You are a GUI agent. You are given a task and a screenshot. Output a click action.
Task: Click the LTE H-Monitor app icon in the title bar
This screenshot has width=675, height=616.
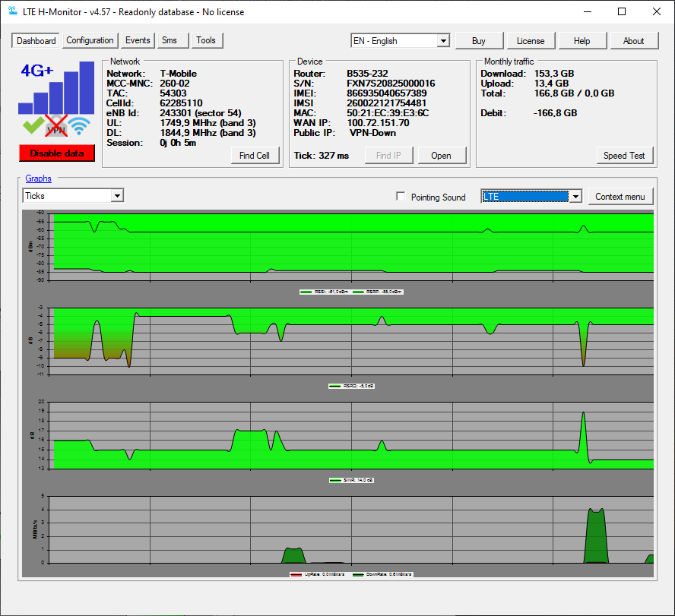click(13, 11)
